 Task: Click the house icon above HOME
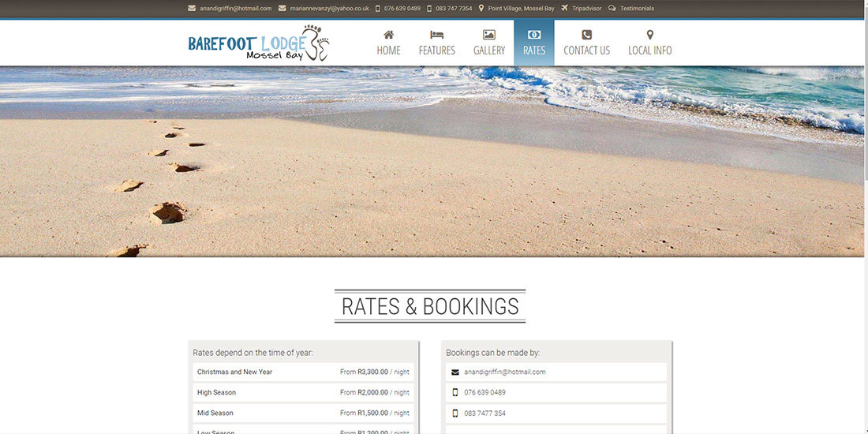388,35
